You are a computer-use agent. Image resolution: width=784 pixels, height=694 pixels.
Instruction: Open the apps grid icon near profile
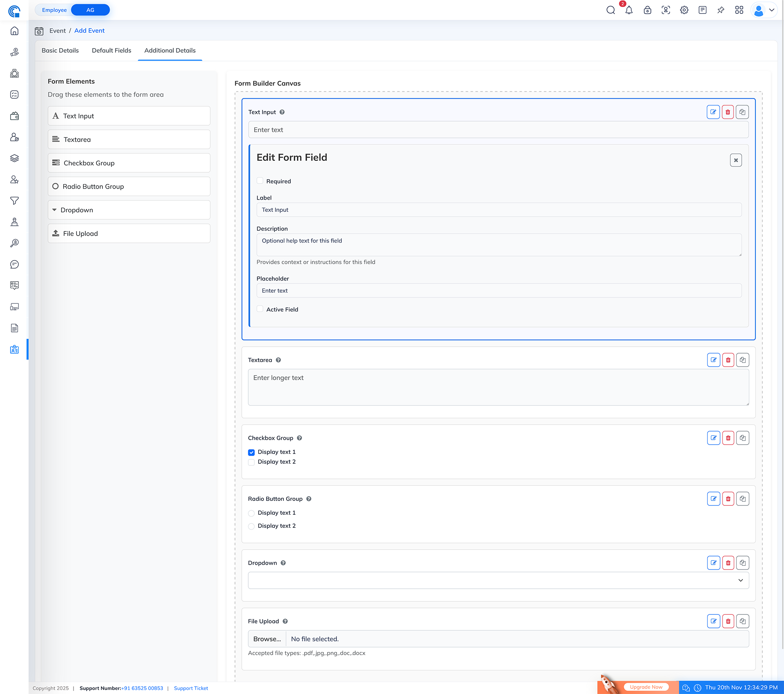[739, 10]
